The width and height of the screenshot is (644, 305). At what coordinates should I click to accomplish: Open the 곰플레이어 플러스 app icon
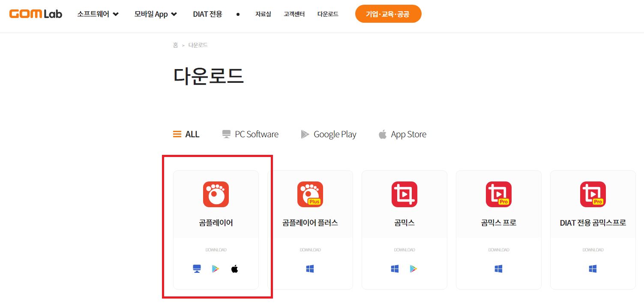pos(310,194)
